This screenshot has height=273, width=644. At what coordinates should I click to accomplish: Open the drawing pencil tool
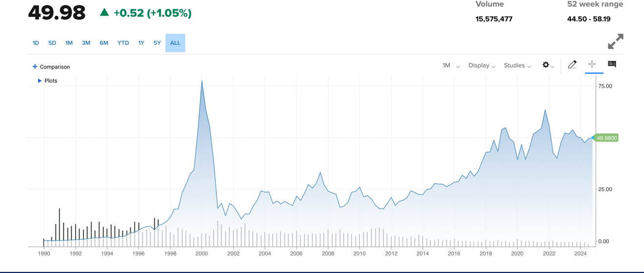pos(572,64)
